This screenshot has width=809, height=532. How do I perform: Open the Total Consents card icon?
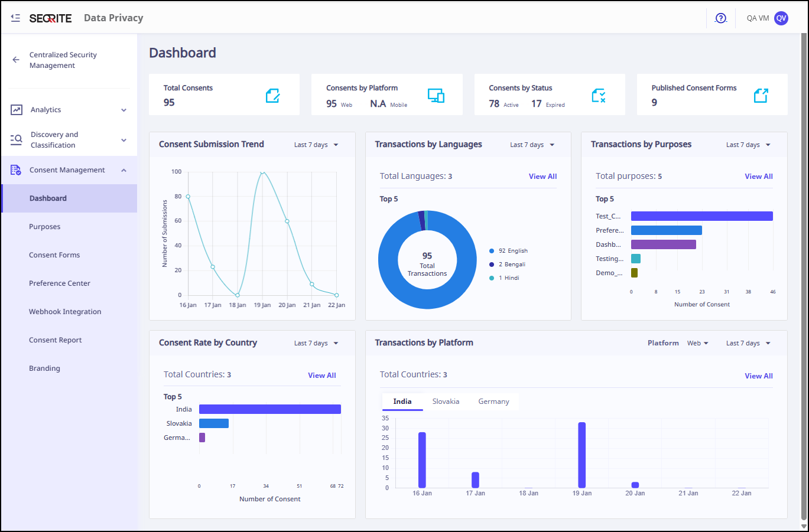click(272, 96)
